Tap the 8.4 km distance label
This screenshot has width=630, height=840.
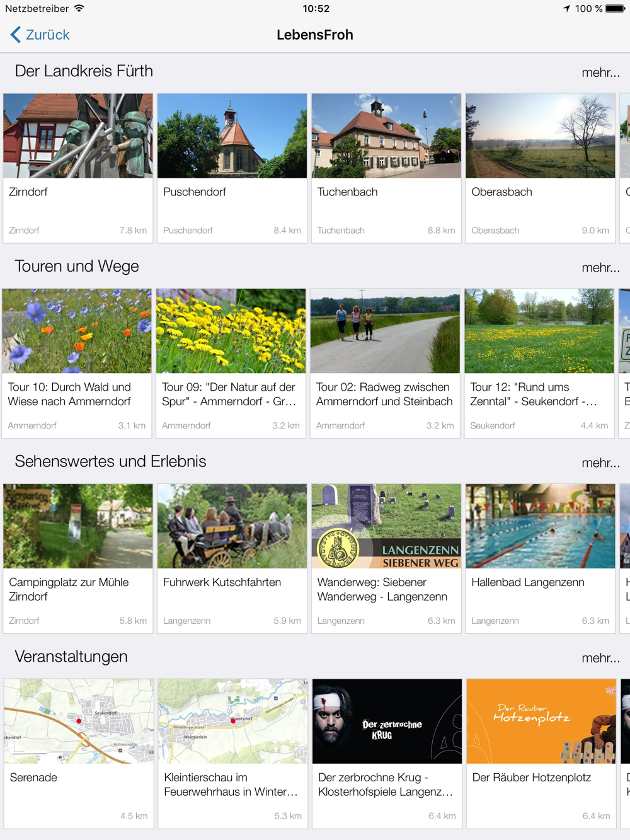pyautogui.click(x=287, y=231)
